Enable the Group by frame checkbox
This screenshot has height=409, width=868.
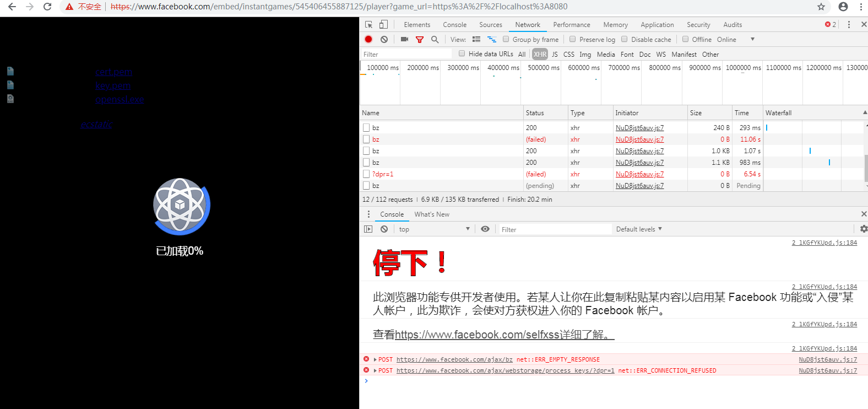click(x=506, y=39)
